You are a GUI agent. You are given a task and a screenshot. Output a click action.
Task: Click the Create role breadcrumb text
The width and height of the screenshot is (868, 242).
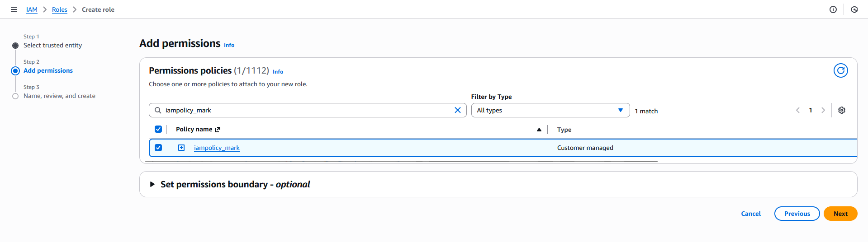[x=98, y=9]
